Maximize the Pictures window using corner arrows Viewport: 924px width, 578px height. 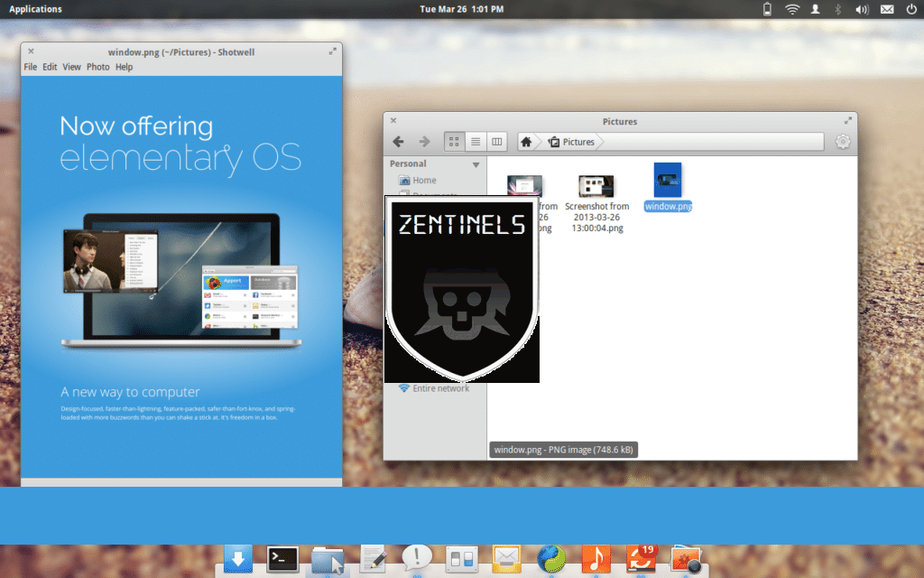(x=848, y=120)
